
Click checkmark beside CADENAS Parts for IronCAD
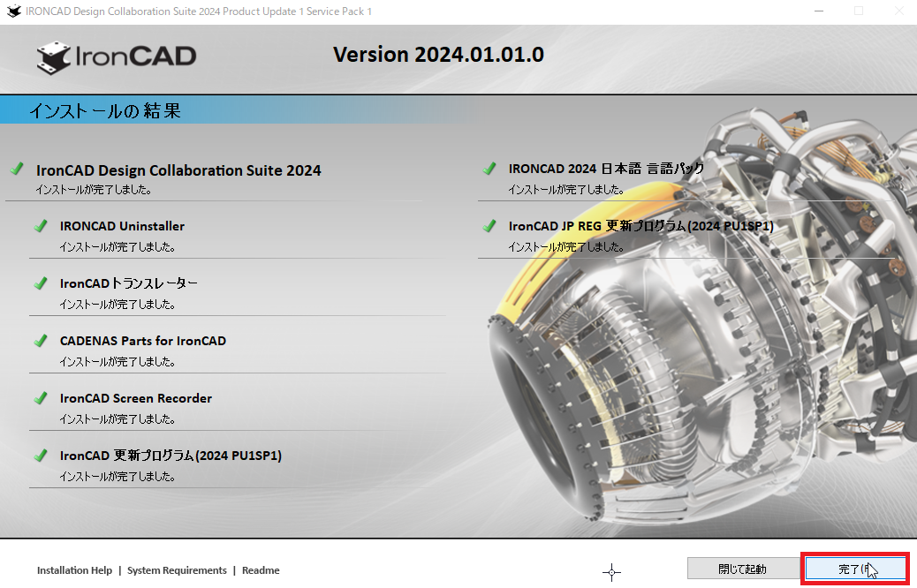(41, 340)
